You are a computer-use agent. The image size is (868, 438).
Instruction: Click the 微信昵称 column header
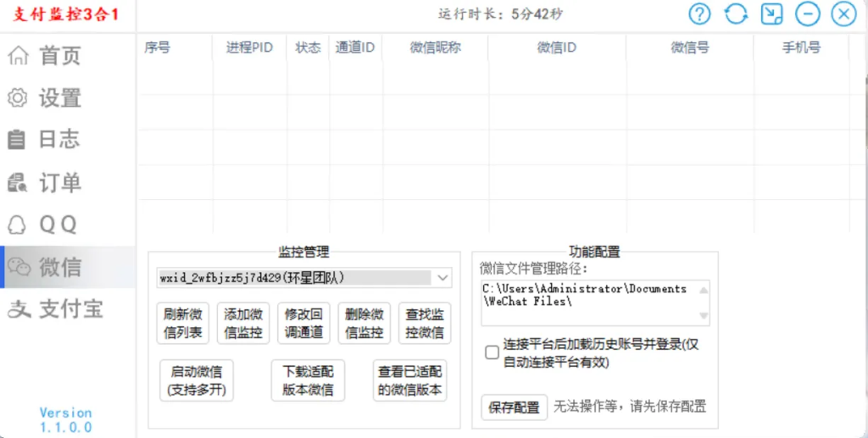(x=435, y=48)
